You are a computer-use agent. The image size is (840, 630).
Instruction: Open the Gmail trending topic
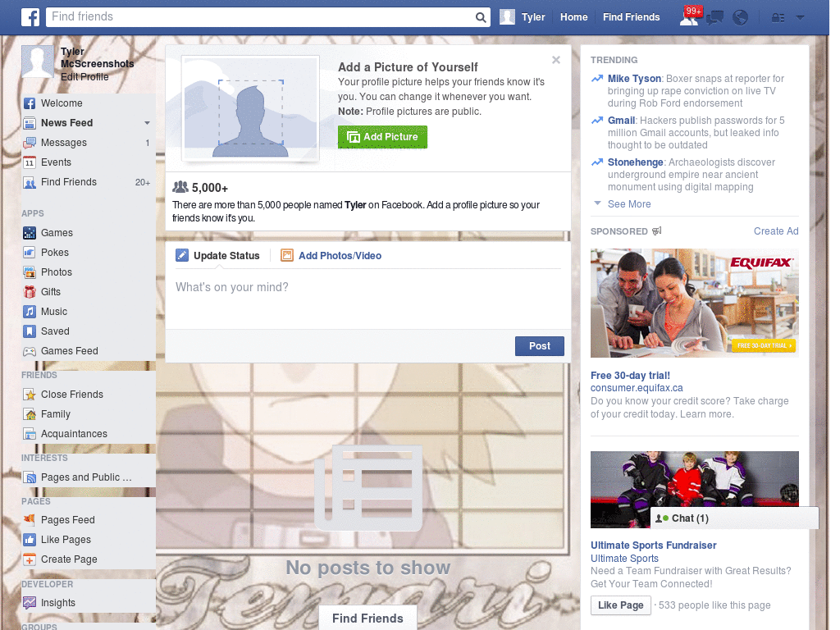[x=621, y=121]
